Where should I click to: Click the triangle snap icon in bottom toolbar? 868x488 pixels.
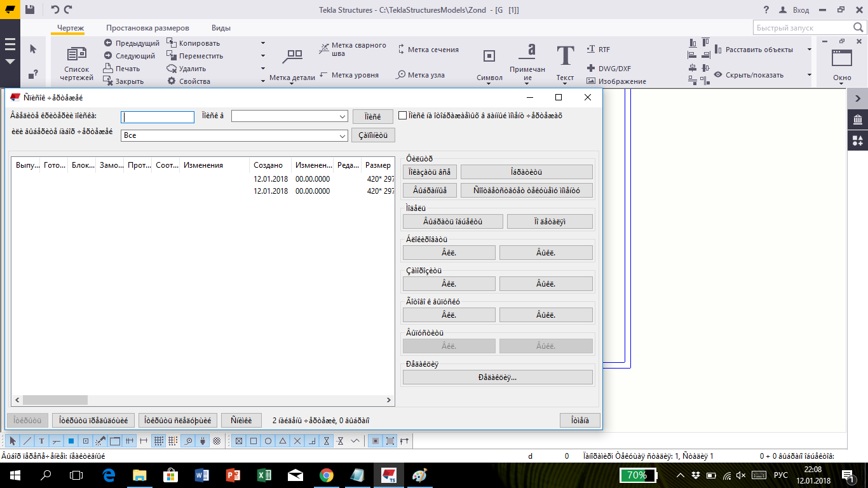pyautogui.click(x=283, y=440)
